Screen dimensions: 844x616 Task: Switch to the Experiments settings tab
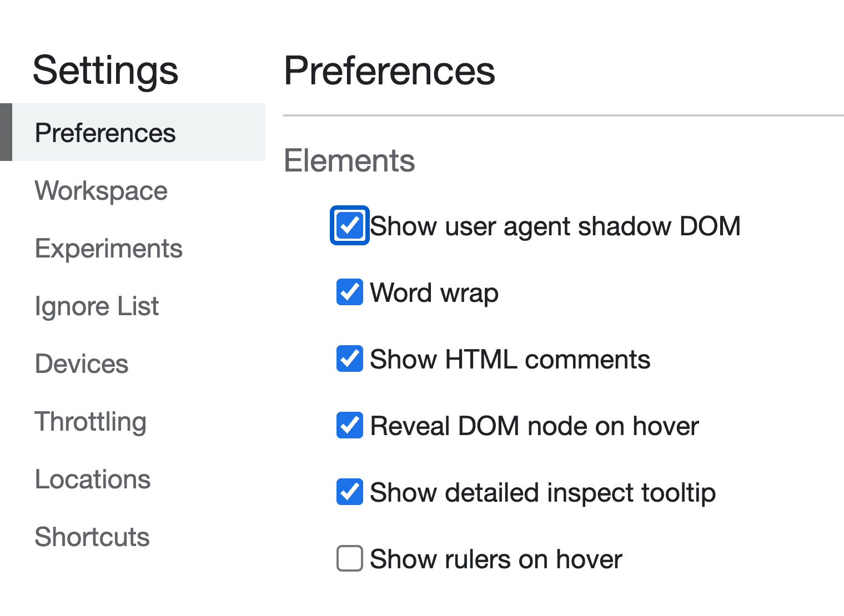pyautogui.click(x=109, y=249)
